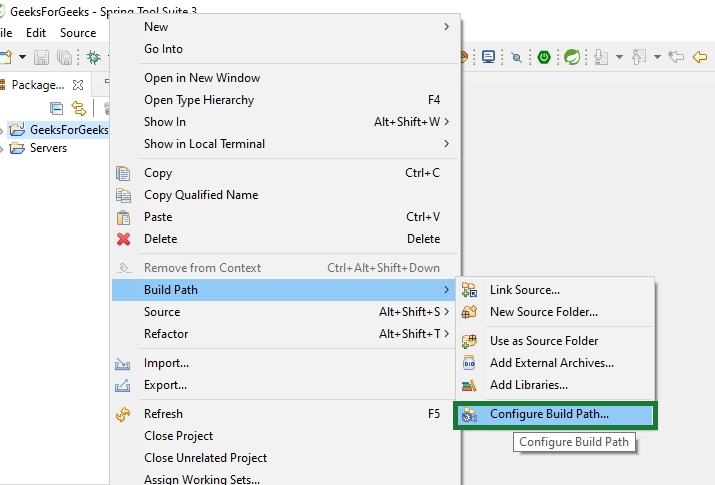Open the Previous Annotation dropdown arrow
This screenshot has height=485, width=715.
657,57
